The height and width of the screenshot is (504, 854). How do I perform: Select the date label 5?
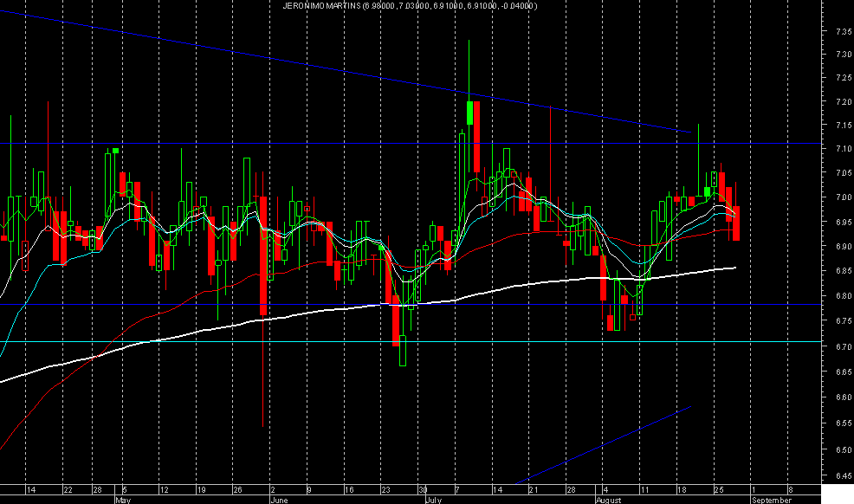point(125,490)
